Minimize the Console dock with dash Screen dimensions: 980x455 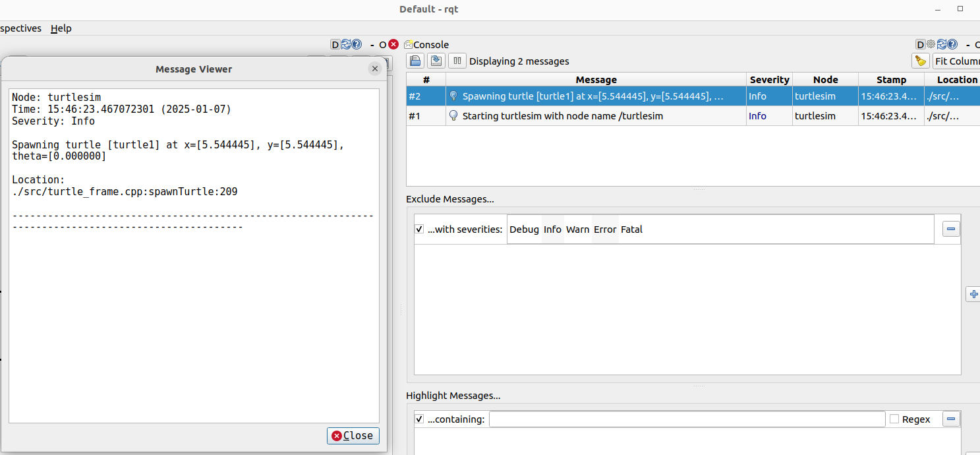[x=967, y=45]
